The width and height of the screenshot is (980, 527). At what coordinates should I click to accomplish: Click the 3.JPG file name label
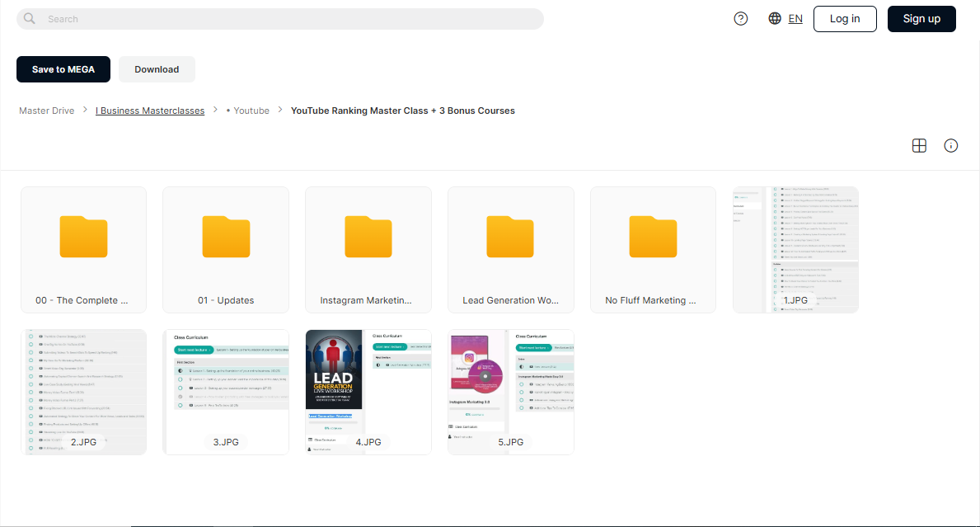[226, 442]
